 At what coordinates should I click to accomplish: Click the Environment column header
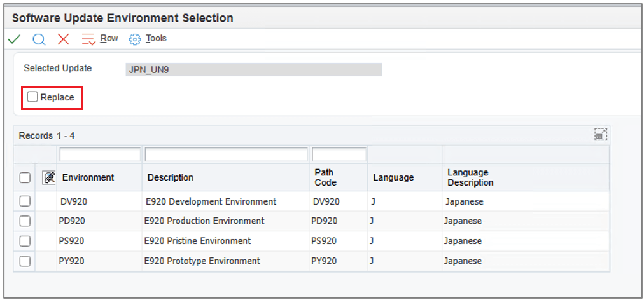tap(88, 178)
